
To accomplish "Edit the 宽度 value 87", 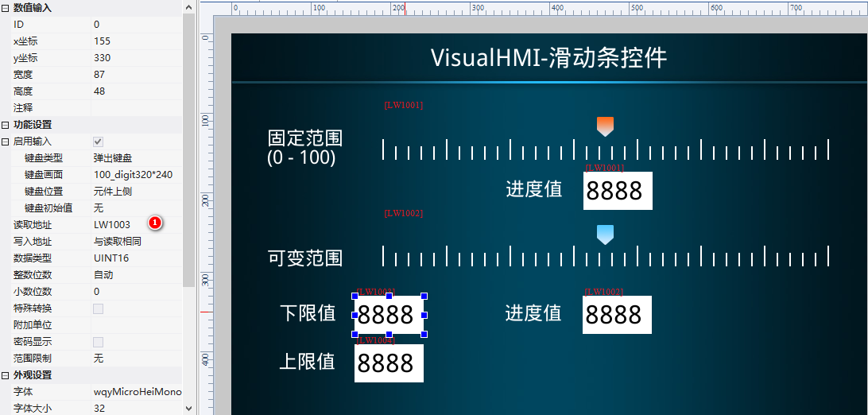I will click(x=136, y=74).
